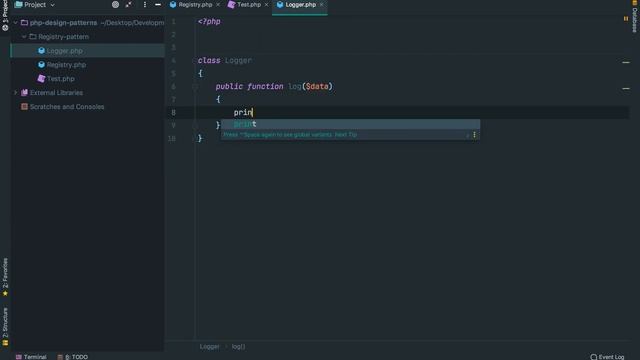
Task: Click error stripe mark beside function line
Action: pyautogui.click(x=626, y=89)
